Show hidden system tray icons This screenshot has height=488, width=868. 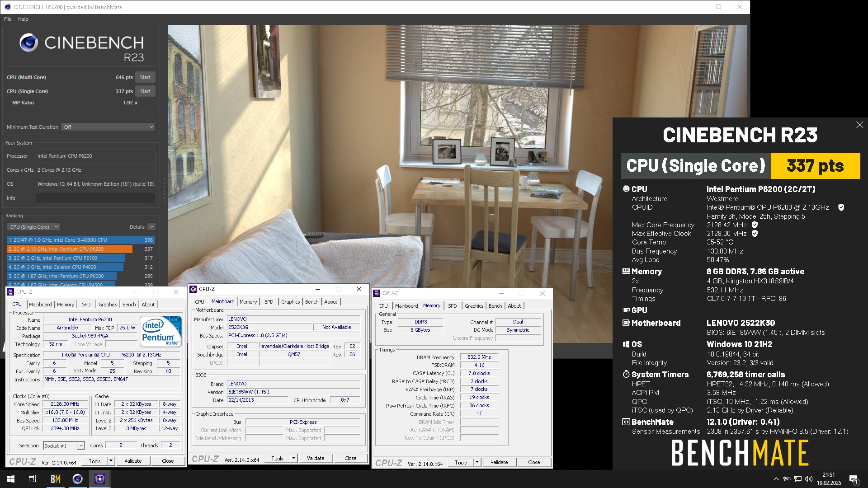776,479
